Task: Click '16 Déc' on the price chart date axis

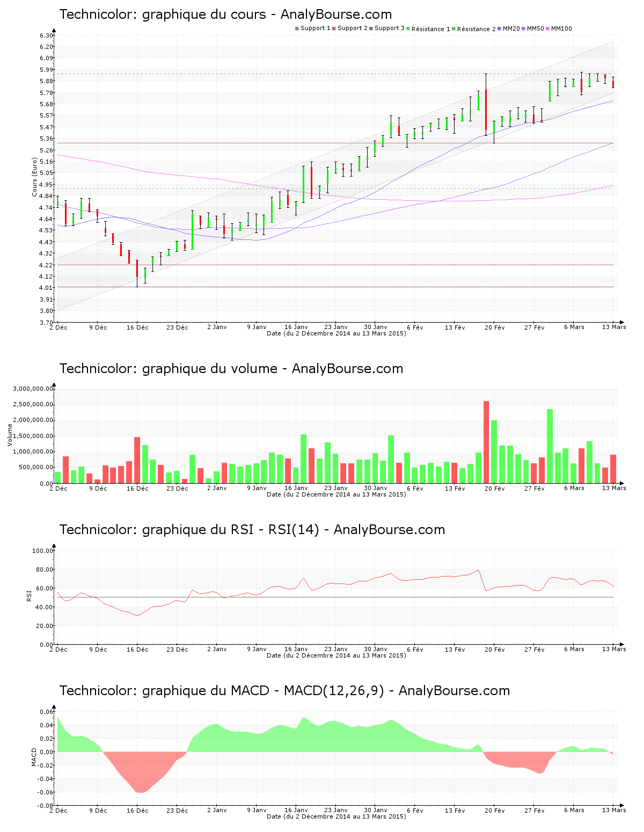Action: coord(137,327)
